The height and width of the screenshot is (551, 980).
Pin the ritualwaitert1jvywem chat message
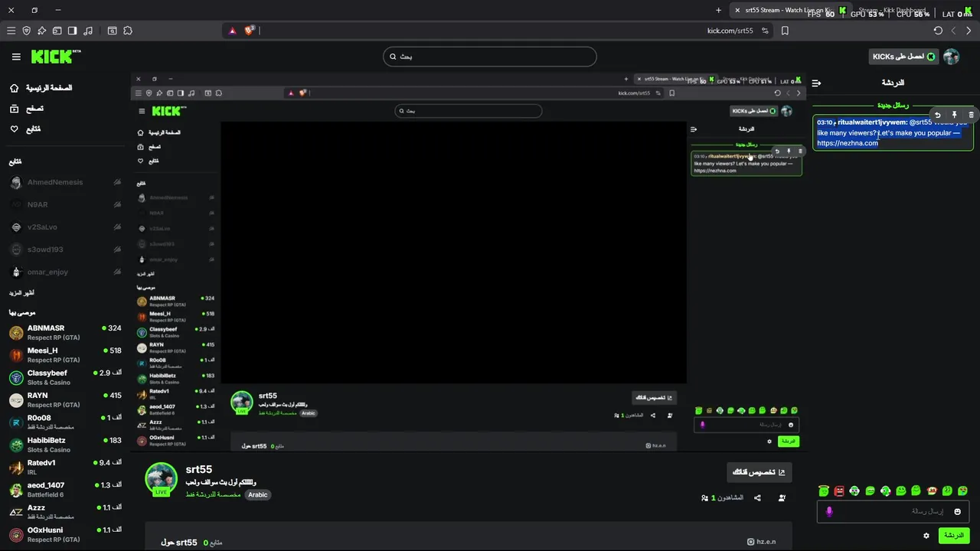coord(955,115)
